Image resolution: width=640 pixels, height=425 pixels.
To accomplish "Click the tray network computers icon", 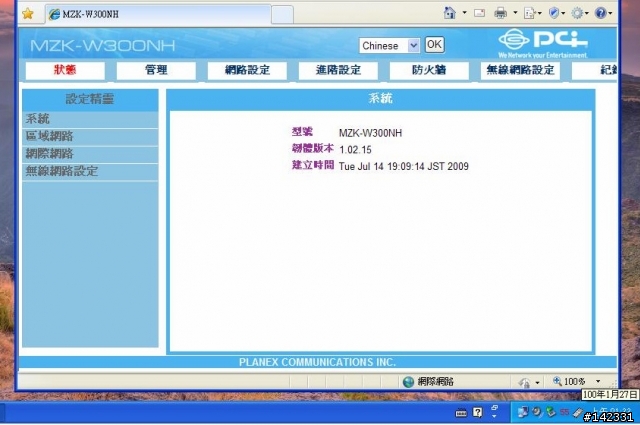I will click(x=522, y=412).
